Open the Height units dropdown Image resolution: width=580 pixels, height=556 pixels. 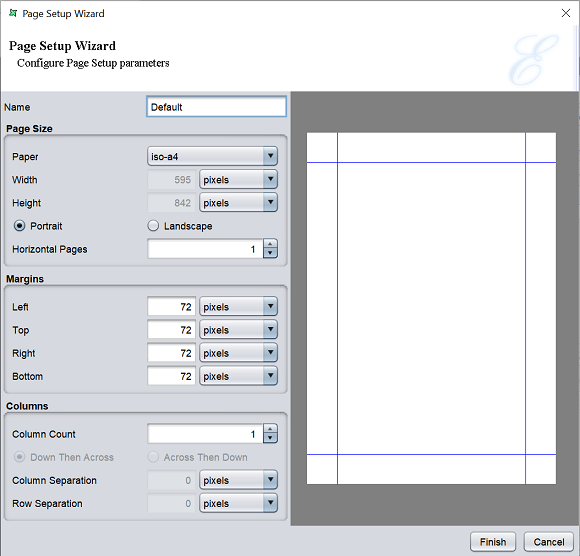click(239, 203)
